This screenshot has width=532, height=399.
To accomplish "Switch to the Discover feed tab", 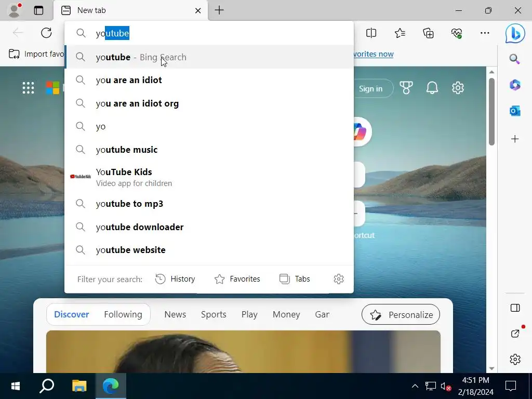I will 72,314.
